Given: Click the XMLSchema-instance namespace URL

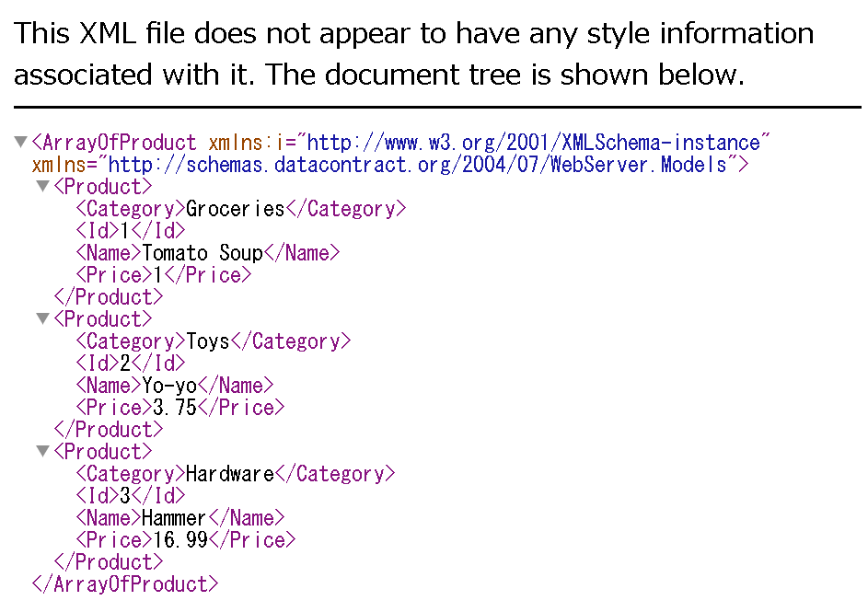Looking at the screenshot, I should click(534, 143).
